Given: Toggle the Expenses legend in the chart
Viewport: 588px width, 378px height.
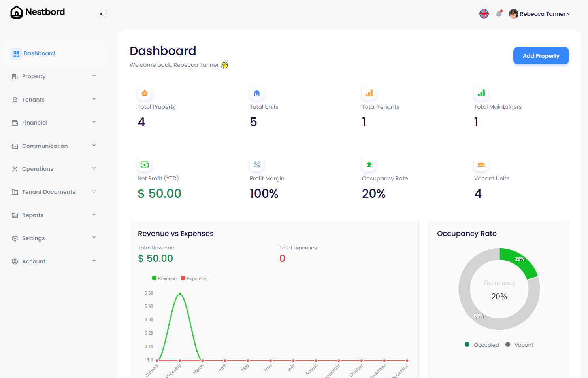Looking at the screenshot, I should (x=194, y=278).
